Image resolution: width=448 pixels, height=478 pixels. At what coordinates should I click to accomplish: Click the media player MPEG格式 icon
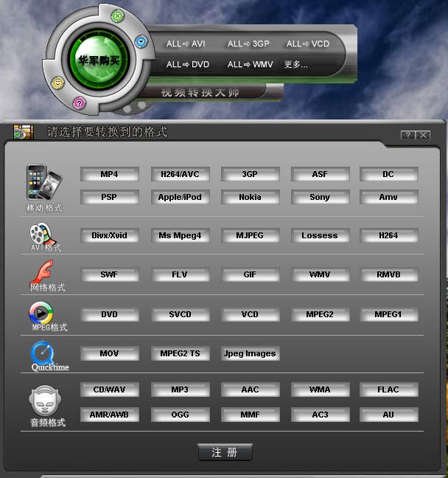point(41,313)
